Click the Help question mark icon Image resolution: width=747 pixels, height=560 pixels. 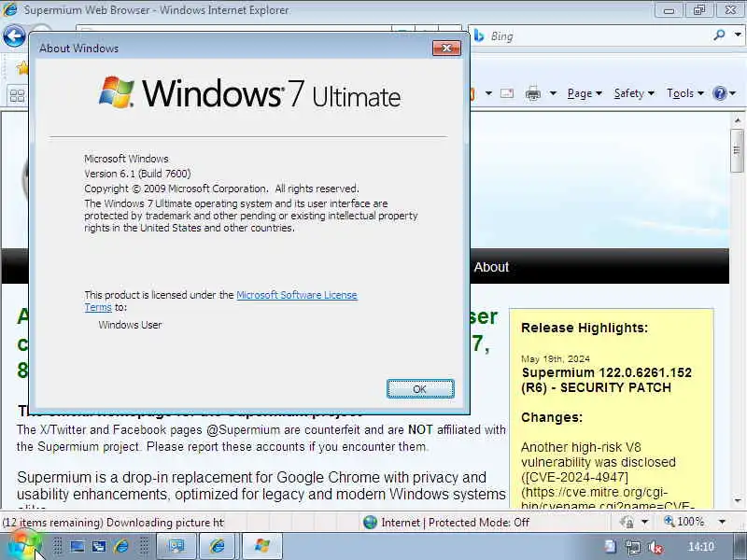[719, 93]
